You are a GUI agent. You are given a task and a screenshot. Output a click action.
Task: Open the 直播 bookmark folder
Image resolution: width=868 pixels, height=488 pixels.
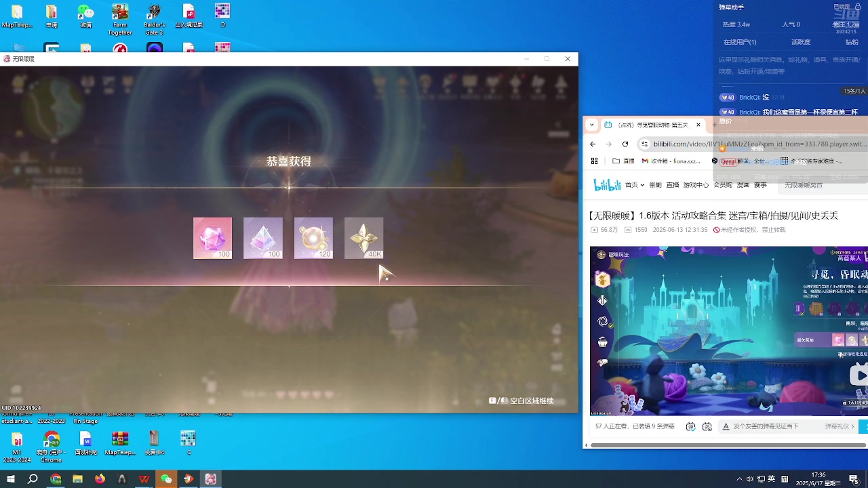coord(623,161)
